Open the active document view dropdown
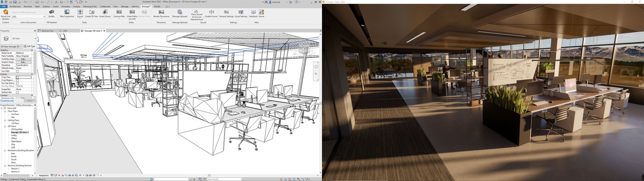644x181 pixels. (44, 17)
